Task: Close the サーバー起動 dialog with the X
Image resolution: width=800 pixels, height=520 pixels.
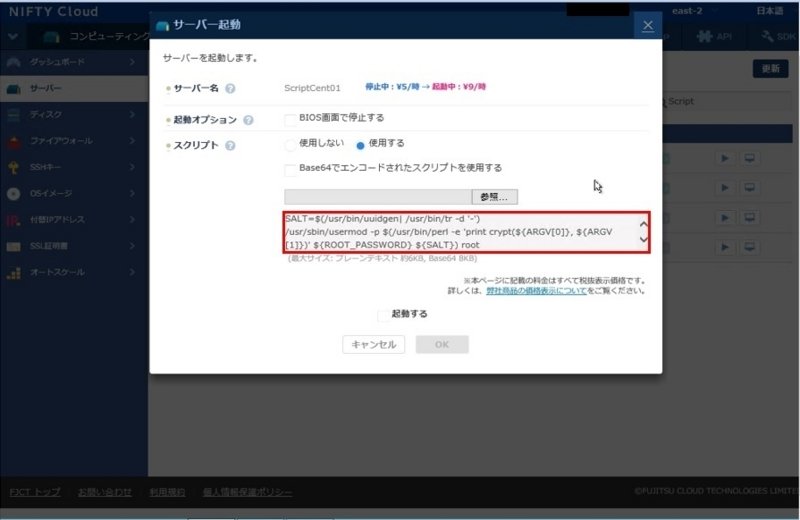Action: click(648, 25)
